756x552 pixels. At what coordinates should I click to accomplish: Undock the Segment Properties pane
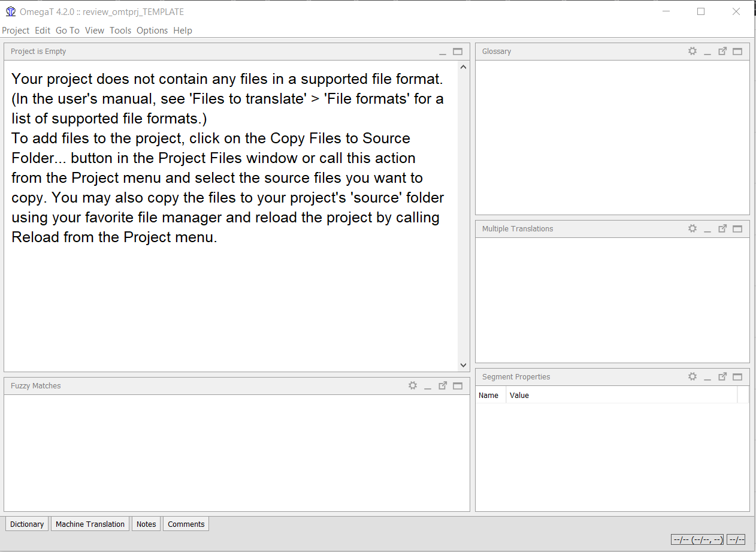[722, 376]
